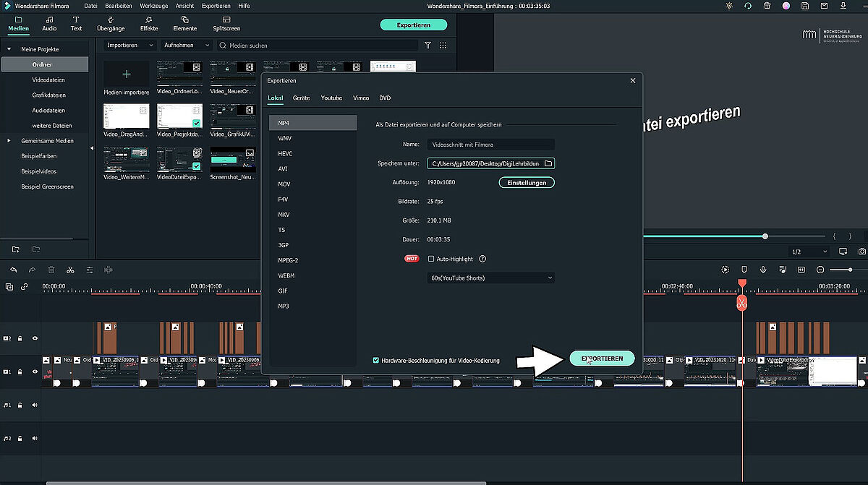Click the download icon in the title bar
The height and width of the screenshot is (485, 868).
(x=843, y=5)
